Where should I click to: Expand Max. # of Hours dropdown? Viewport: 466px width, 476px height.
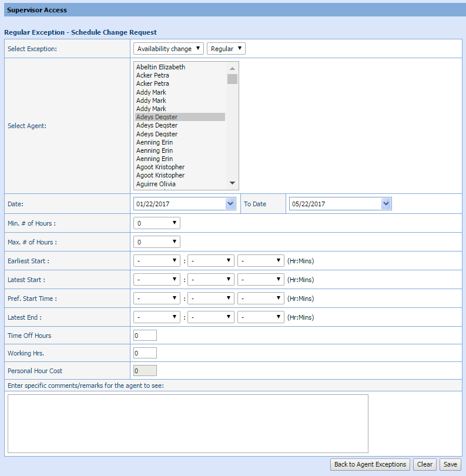pyautogui.click(x=156, y=242)
